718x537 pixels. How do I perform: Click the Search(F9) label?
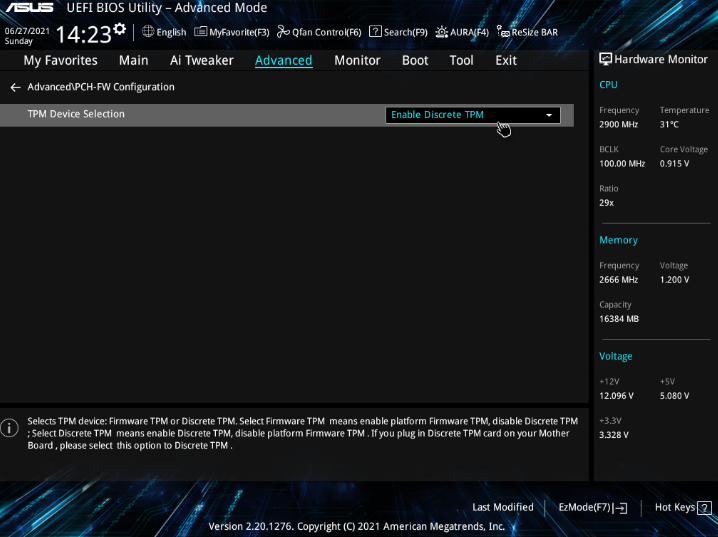(405, 33)
